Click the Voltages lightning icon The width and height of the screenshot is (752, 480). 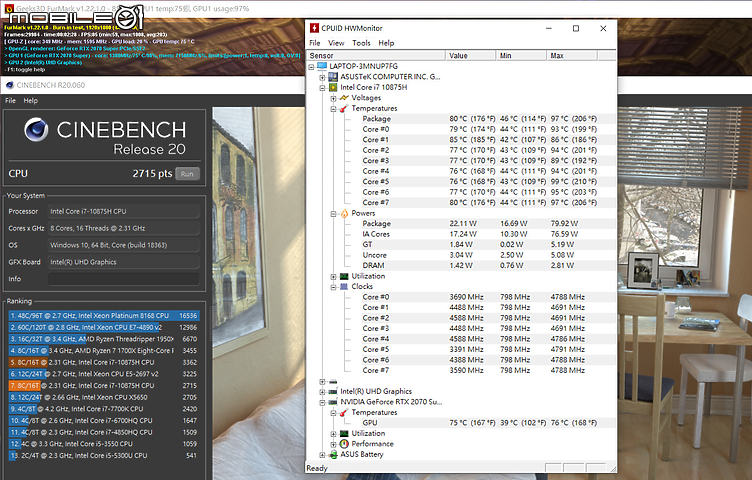[344, 98]
